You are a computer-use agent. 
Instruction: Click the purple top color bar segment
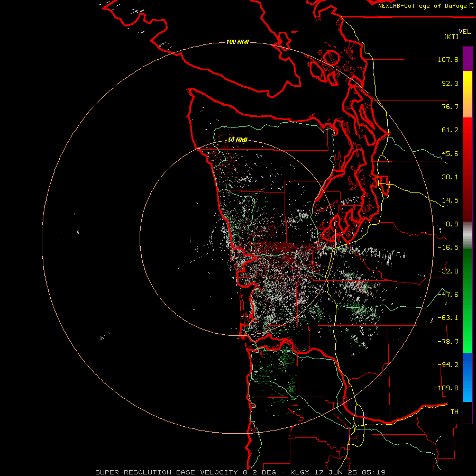[467, 59]
